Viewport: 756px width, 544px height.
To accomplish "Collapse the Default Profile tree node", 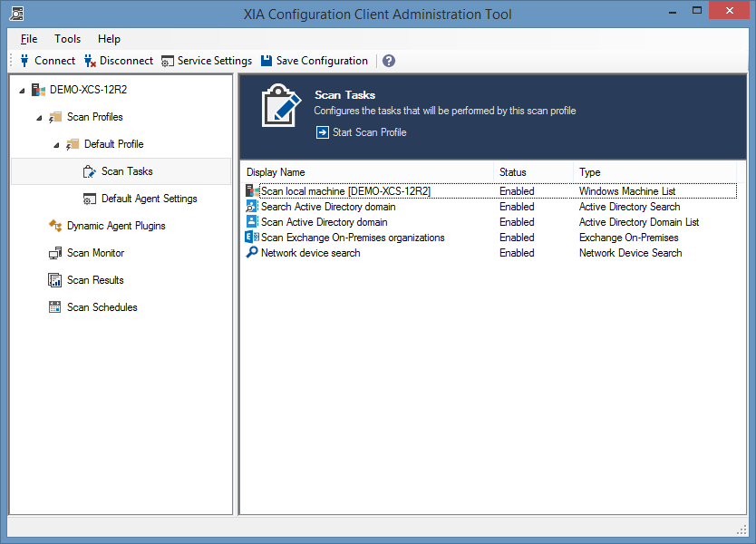I will [x=56, y=145].
